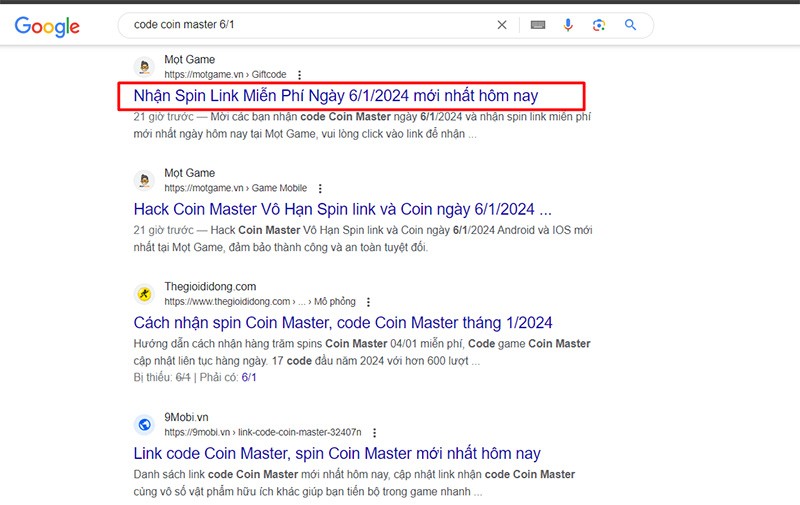Open 'Nhận Spin Link Miễn Phí Ngày 6/1/2024' result
800x505 pixels.
point(336,95)
